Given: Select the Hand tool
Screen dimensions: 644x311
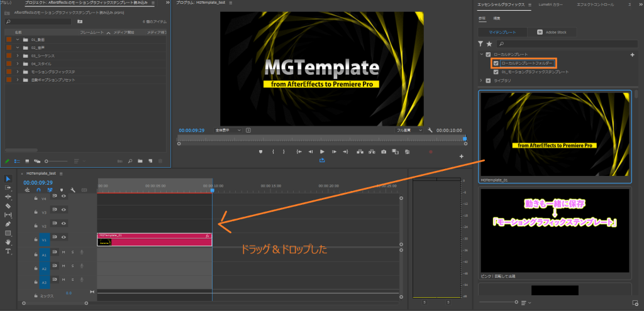Looking at the screenshot, I should click(x=8, y=242).
